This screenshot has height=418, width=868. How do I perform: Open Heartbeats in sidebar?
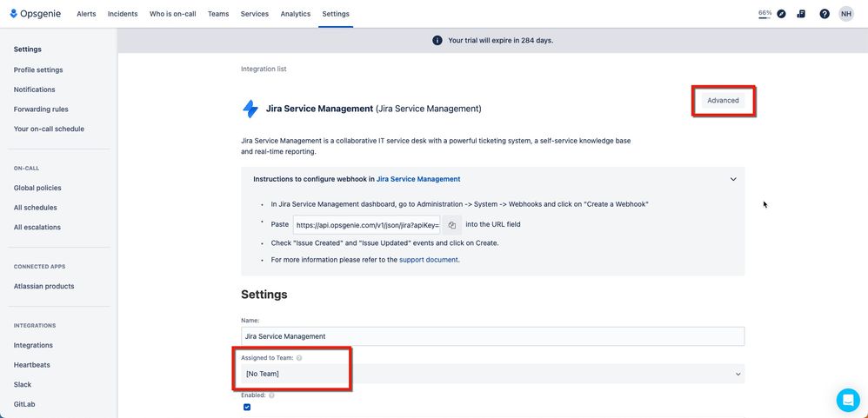pyautogui.click(x=32, y=365)
